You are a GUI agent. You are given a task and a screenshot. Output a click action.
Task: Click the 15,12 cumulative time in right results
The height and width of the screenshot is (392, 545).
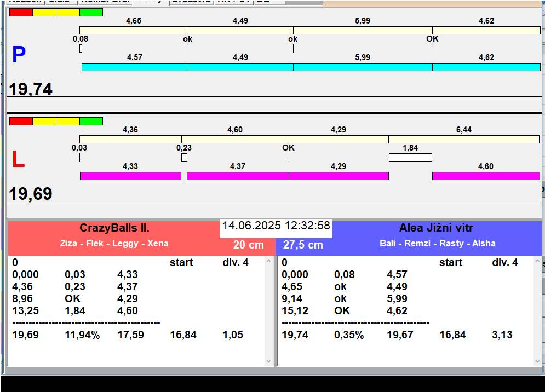295,310
